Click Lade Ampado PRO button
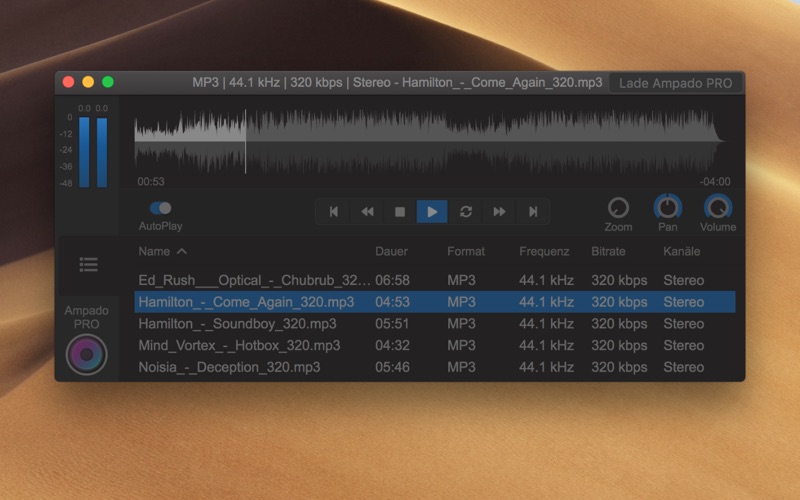This screenshot has height=500, width=800. point(676,83)
